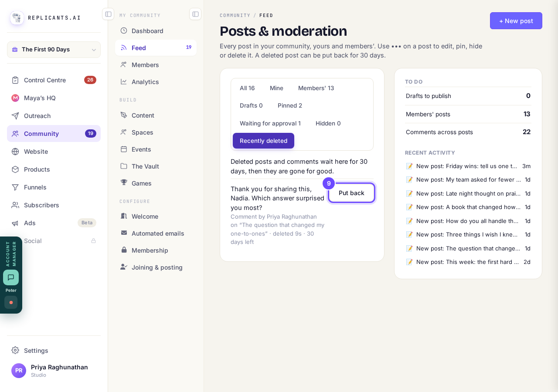Select the Outreach paper plane icon

coord(15,116)
